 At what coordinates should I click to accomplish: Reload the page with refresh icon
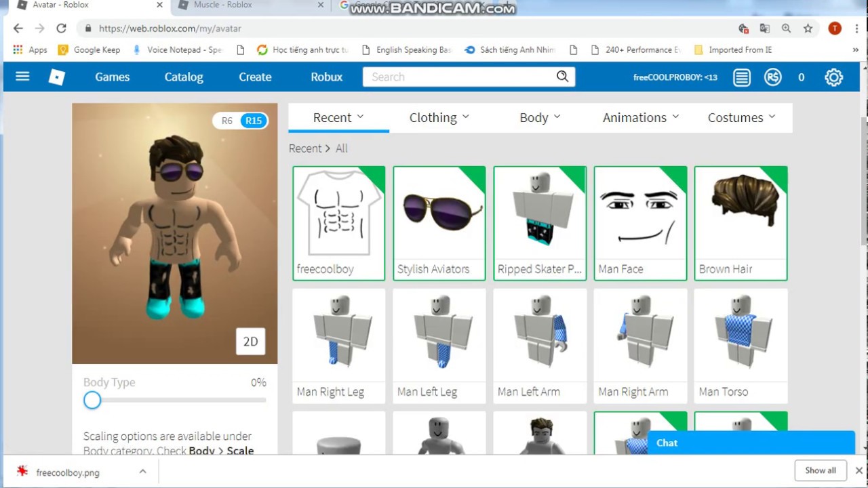point(61,28)
